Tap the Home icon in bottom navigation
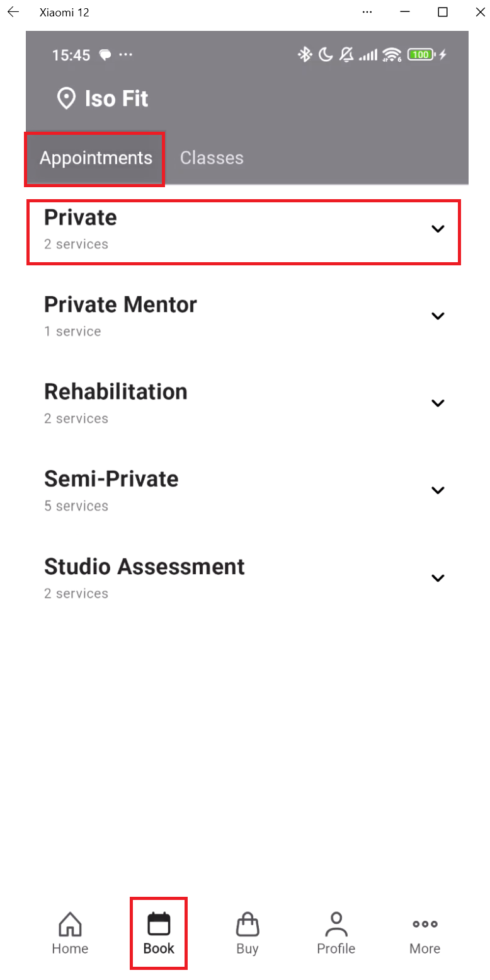 pos(70,925)
